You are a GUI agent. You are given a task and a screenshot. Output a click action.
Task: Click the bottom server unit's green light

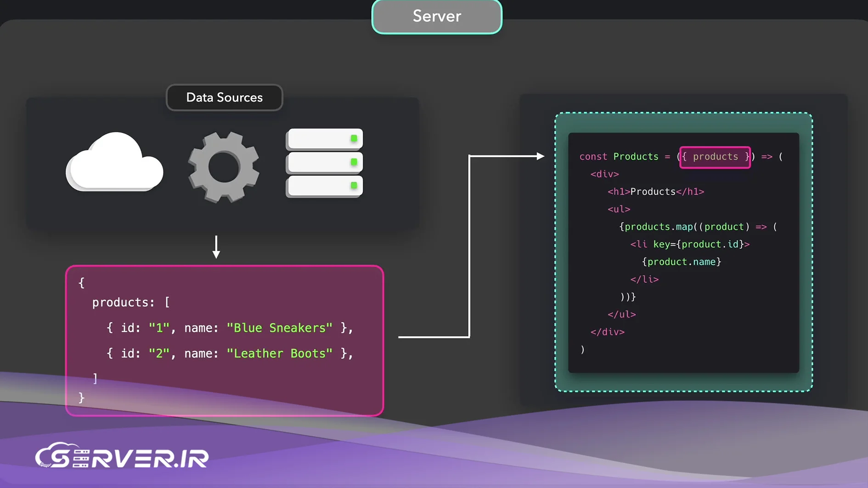(354, 185)
